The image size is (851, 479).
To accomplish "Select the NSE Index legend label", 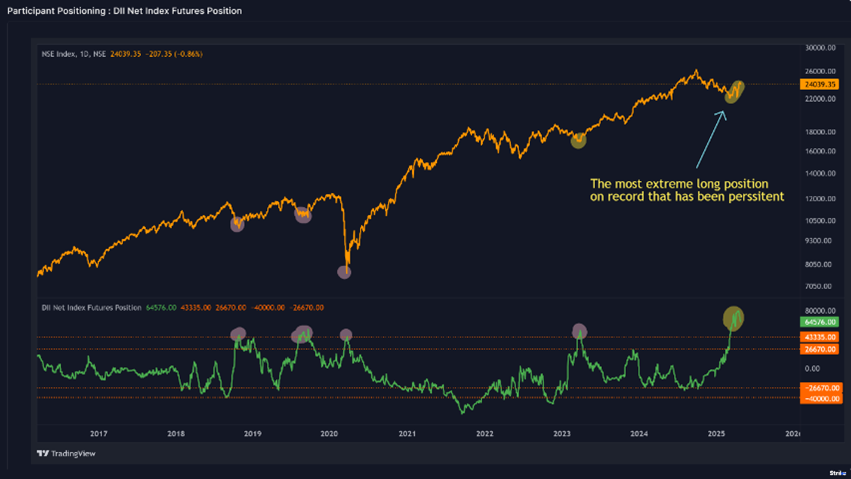I will click(72, 54).
